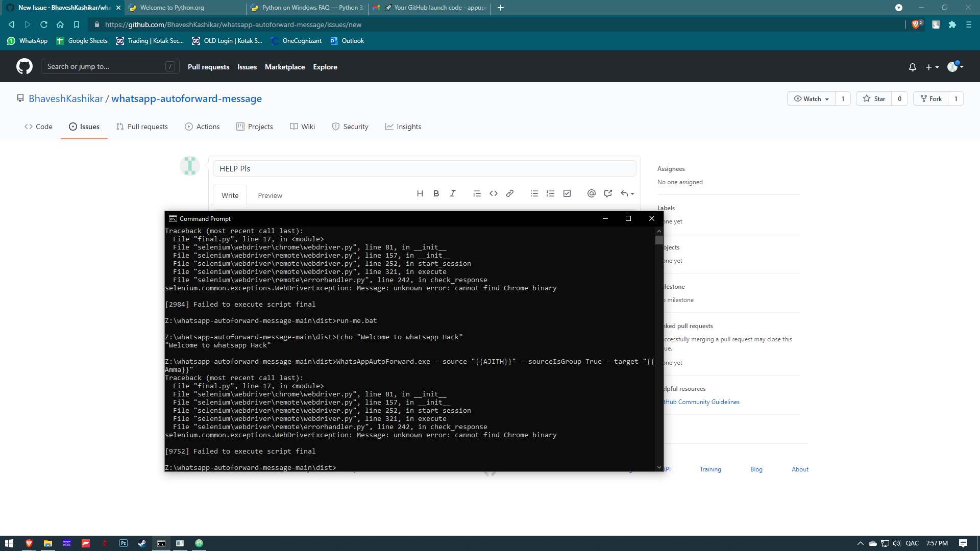Add a link icon in editor toolbar

click(x=510, y=193)
